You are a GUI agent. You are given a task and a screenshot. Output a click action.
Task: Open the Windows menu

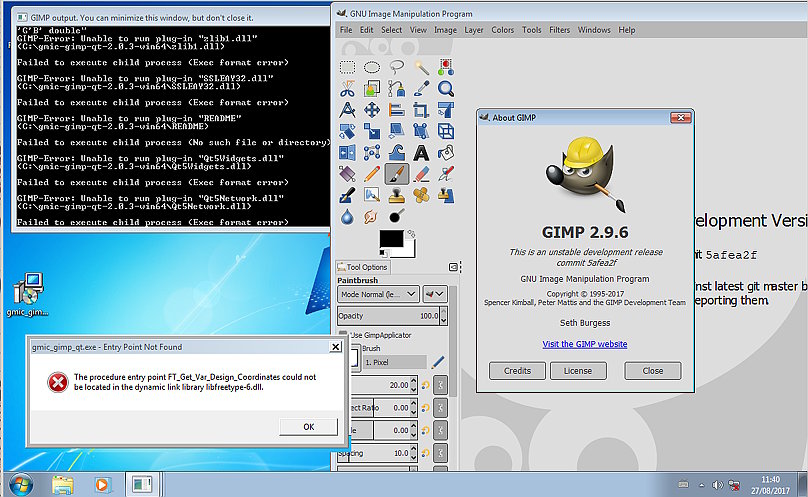[x=594, y=30]
